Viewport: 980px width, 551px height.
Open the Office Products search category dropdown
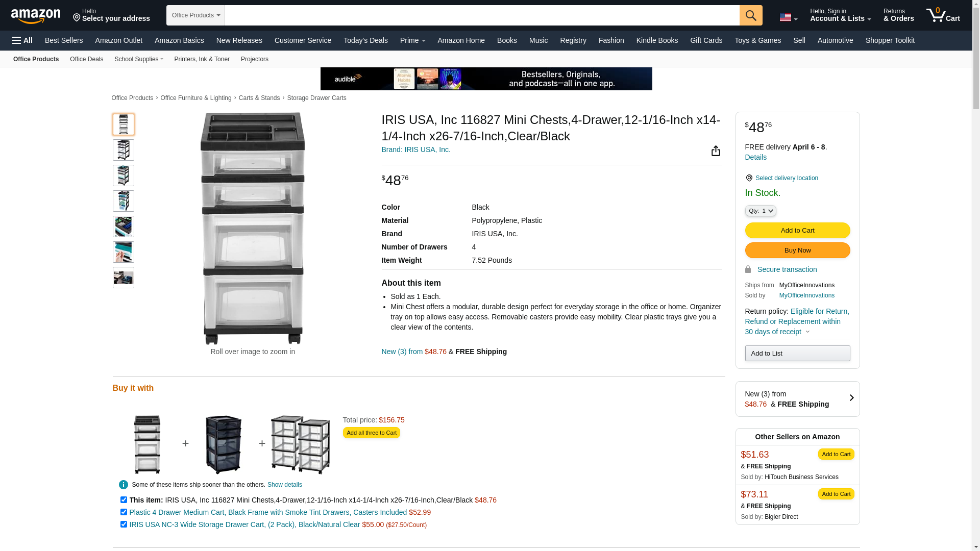[x=195, y=15]
